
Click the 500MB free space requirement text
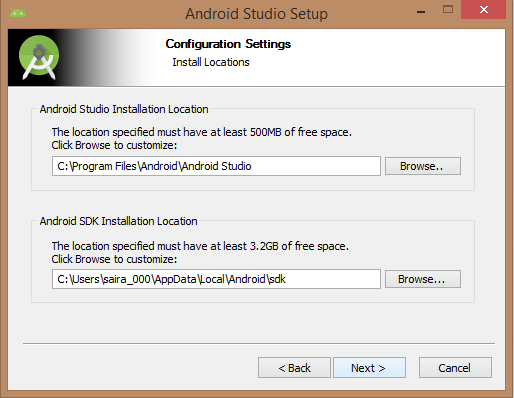(x=202, y=132)
